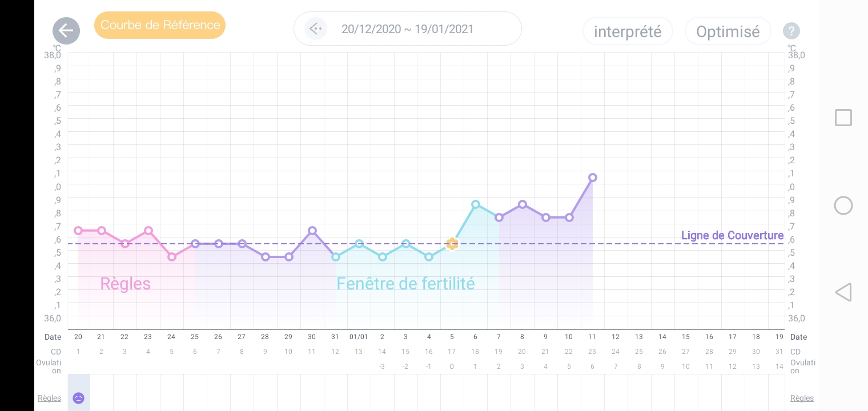868x411 pixels.
Task: Click the ovulation day O marker label
Action: [452, 366]
